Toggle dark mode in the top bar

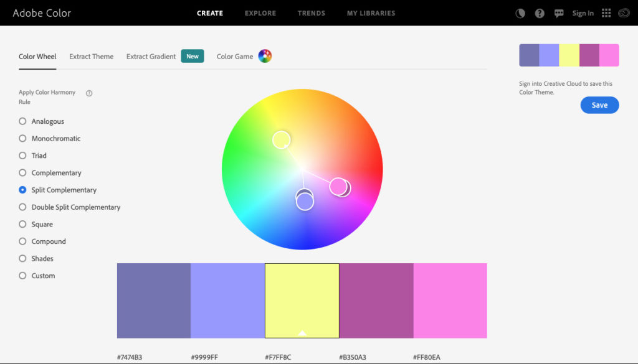pos(520,12)
